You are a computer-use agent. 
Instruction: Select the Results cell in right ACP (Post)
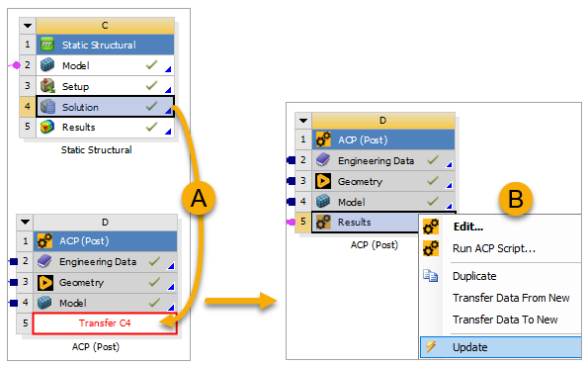click(366, 223)
